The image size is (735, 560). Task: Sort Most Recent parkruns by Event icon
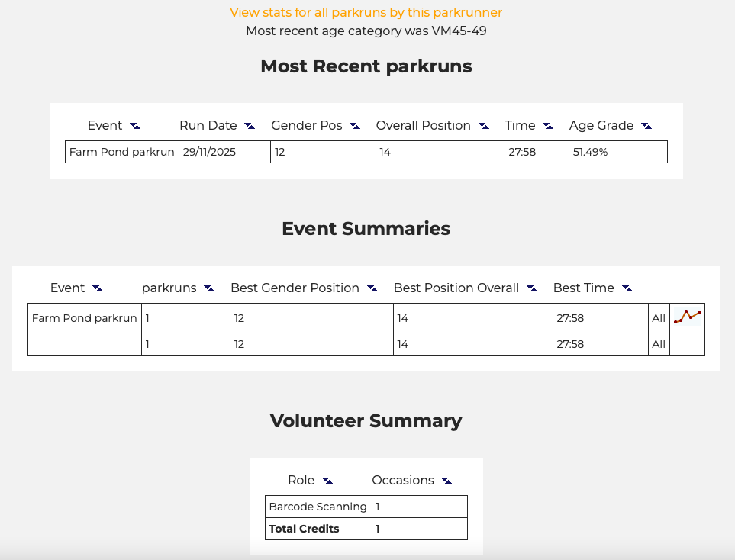click(x=135, y=126)
